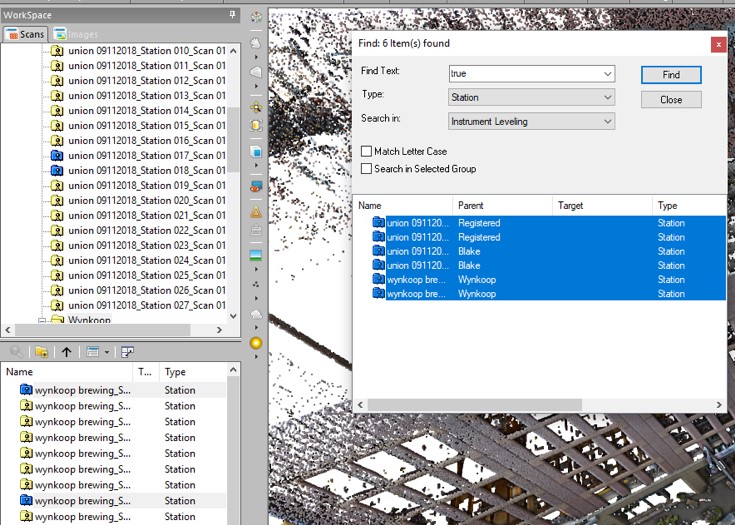
Task: Click the white cloud icon
Action: click(x=256, y=314)
